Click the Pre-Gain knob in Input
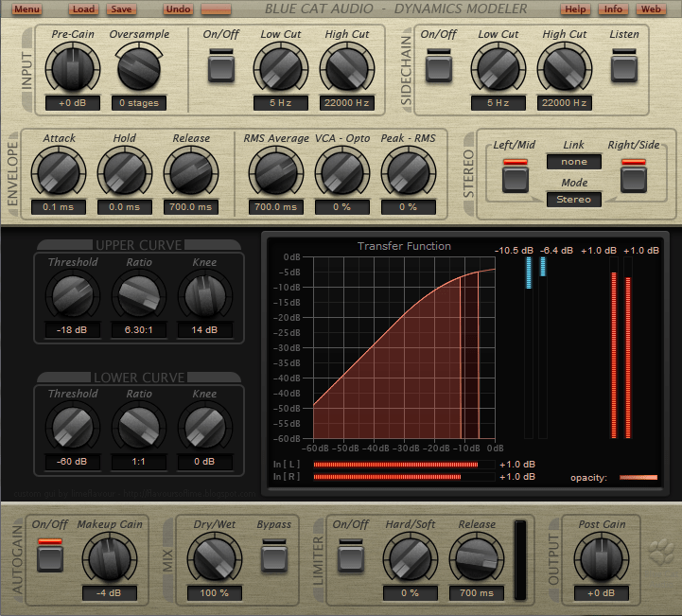The height and width of the screenshot is (616, 682). coord(73,68)
